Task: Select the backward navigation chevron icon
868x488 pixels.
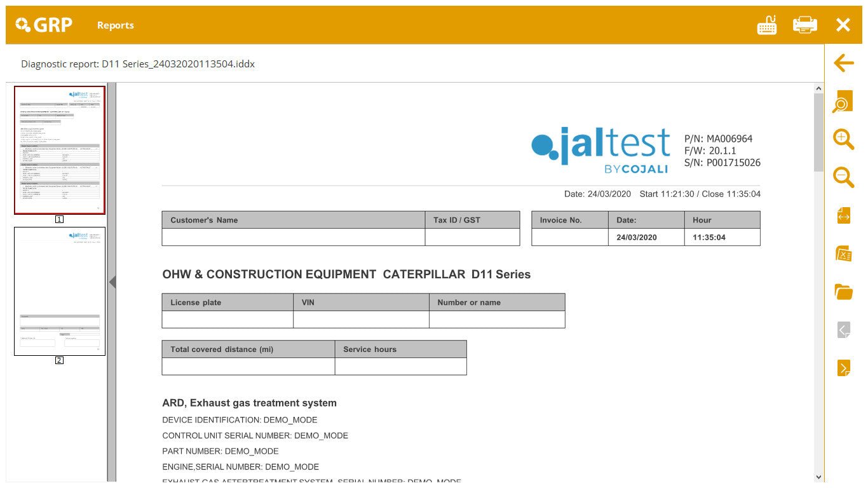Action: 843,330
